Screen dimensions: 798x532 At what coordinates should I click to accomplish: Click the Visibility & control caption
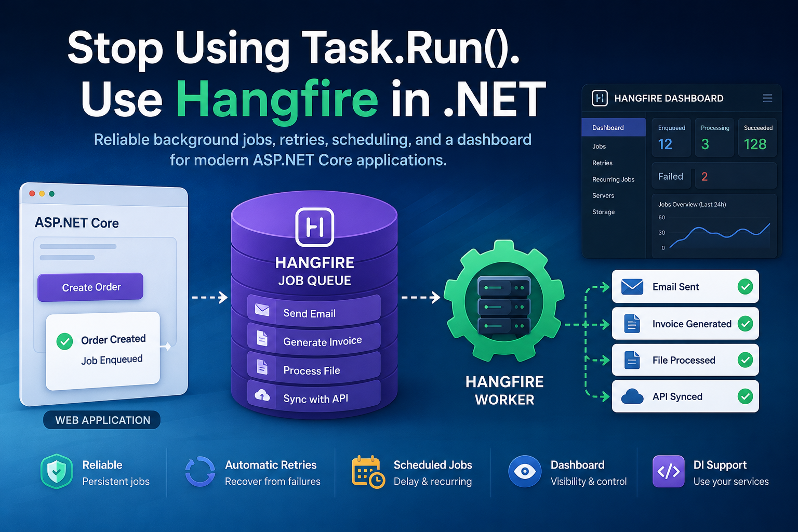pyautogui.click(x=589, y=482)
